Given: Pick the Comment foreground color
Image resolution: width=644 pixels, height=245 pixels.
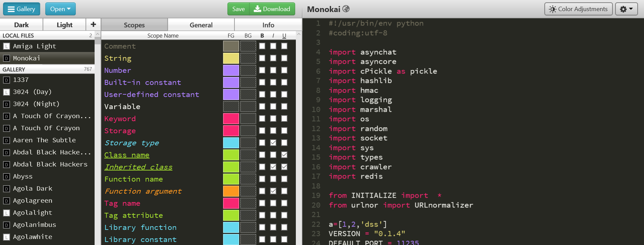Looking at the screenshot, I should (231, 46).
